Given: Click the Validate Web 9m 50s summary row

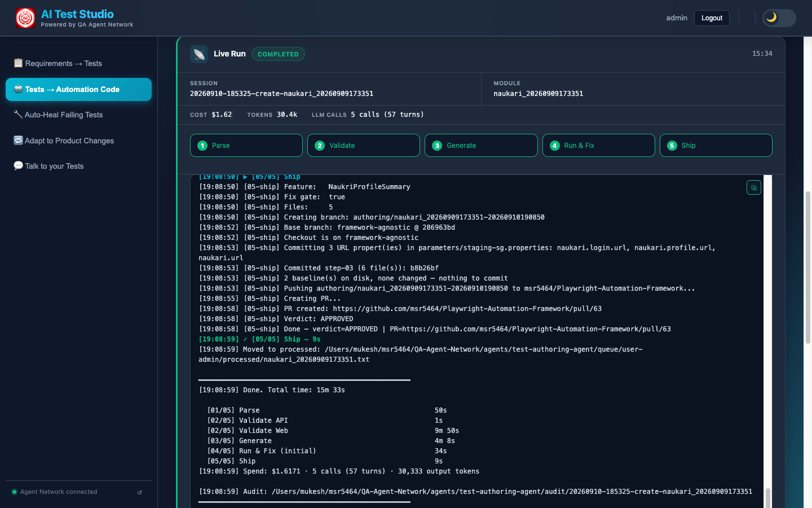Looking at the screenshot, I should coord(333,431).
